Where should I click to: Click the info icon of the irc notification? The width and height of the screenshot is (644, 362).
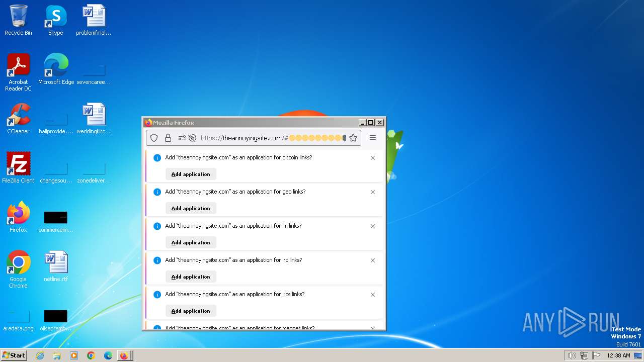(x=157, y=260)
